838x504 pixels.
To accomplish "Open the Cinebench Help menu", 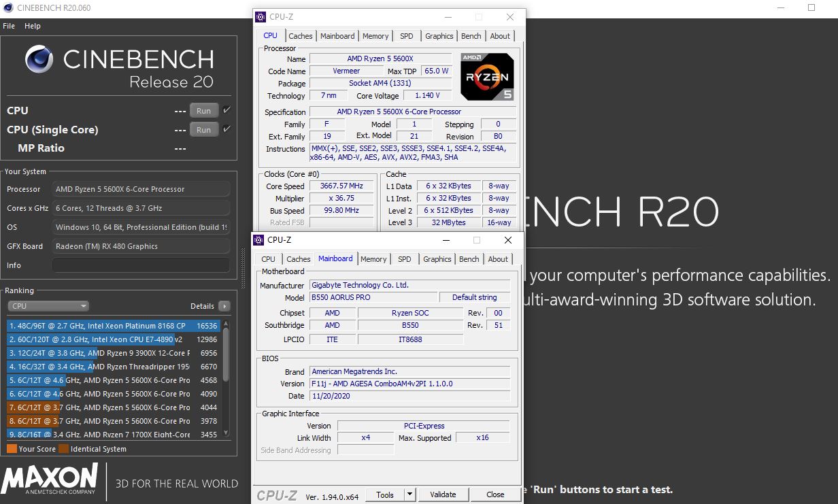I will [x=33, y=26].
